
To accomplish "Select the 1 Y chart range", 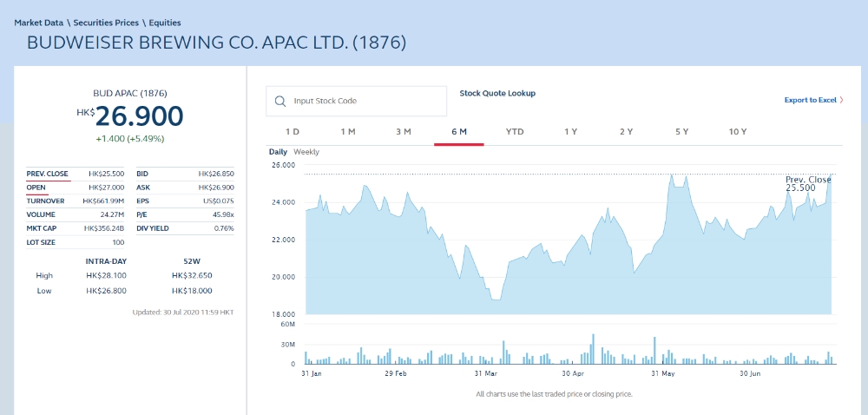I will 570,132.
